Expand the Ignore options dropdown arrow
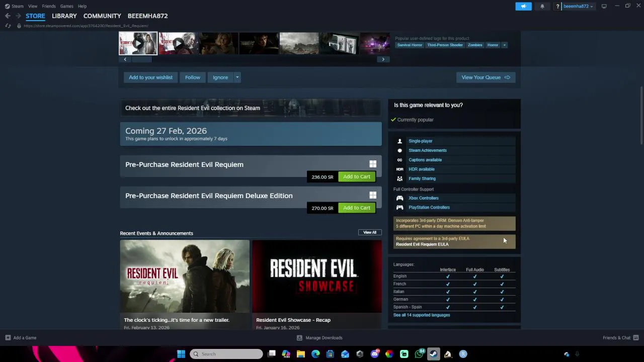 237,77
